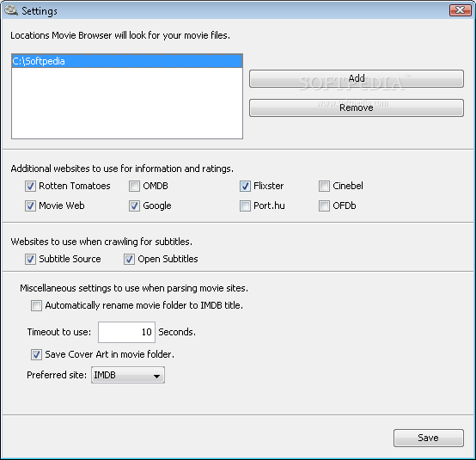This screenshot has height=460, width=476.
Task: Uncheck the Movie Web checkbox
Action: coord(30,205)
